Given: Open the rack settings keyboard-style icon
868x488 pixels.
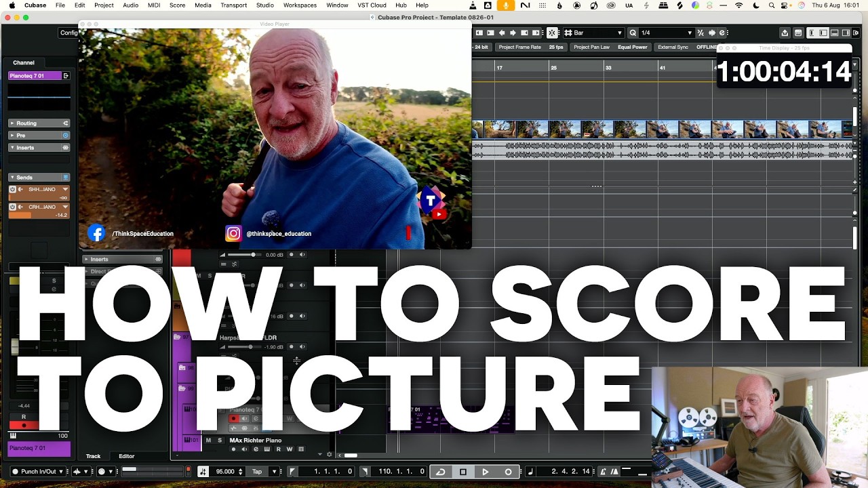Looking at the screenshot, I should (x=798, y=33).
